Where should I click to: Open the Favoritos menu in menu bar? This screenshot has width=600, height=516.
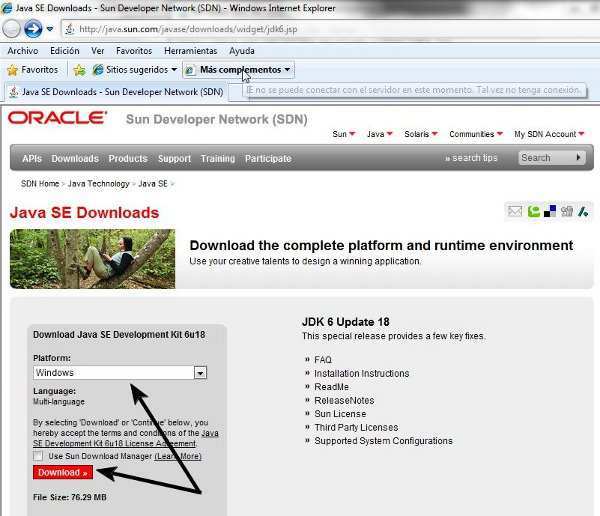134,51
